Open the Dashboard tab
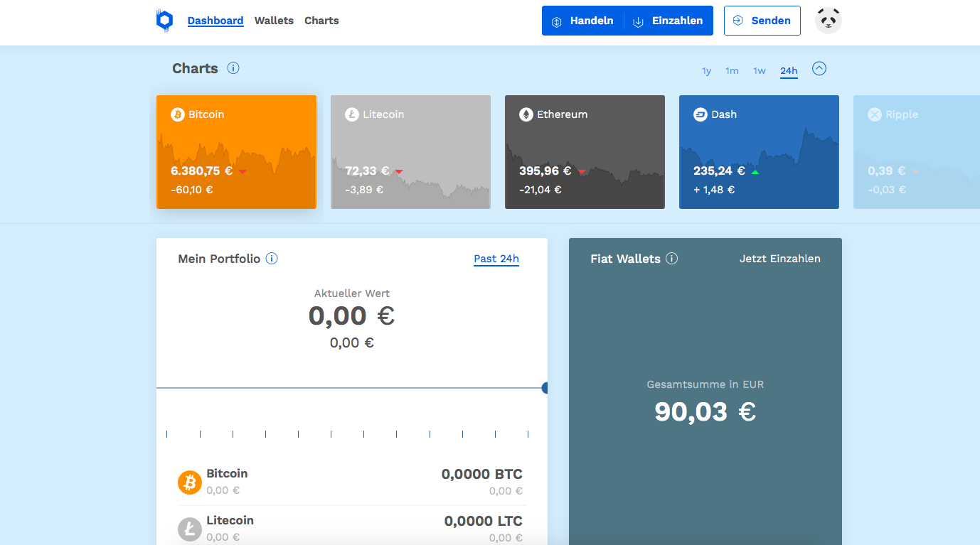This screenshot has height=545, width=980. [x=215, y=21]
